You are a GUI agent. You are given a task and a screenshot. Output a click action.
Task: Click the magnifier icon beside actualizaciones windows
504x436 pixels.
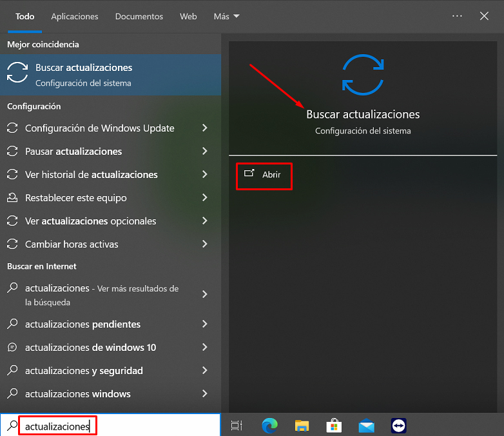click(12, 393)
